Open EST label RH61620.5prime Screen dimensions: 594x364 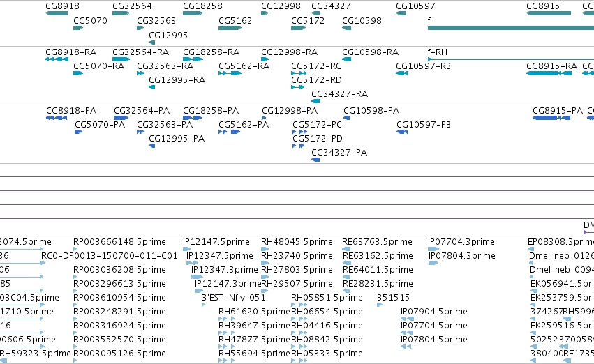[254, 312]
